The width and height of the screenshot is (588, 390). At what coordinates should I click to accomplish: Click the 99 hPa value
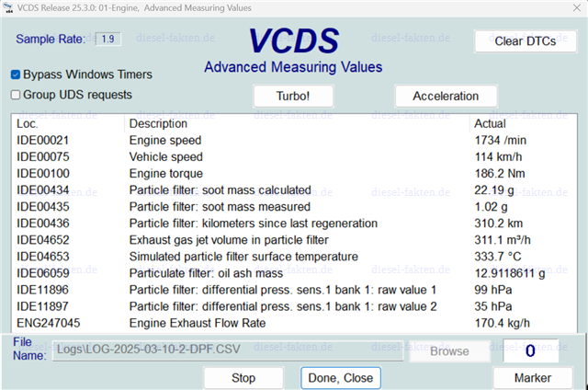click(x=493, y=290)
